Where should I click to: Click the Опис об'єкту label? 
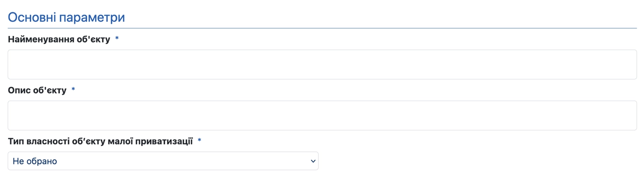click(x=37, y=91)
